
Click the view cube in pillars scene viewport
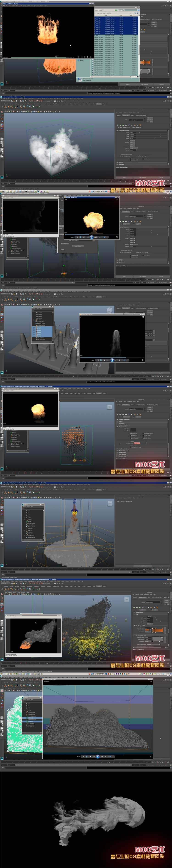pos(109,310)
